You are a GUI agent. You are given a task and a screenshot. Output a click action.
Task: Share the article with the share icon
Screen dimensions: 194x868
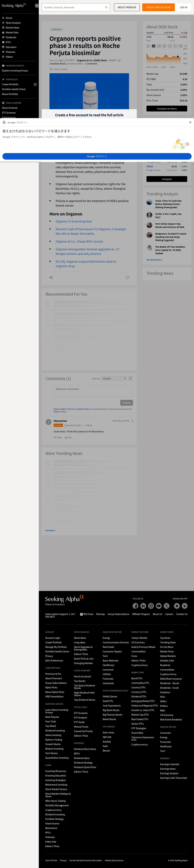point(51,277)
